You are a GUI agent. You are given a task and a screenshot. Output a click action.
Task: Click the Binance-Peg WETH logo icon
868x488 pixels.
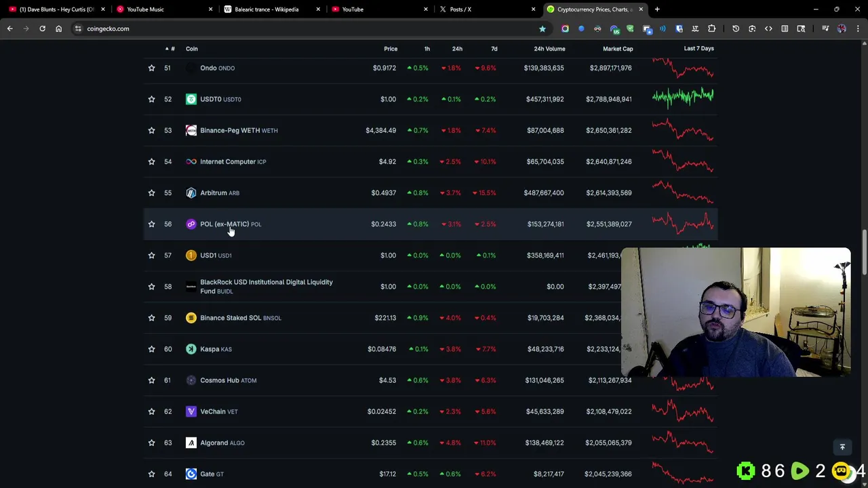click(191, 130)
